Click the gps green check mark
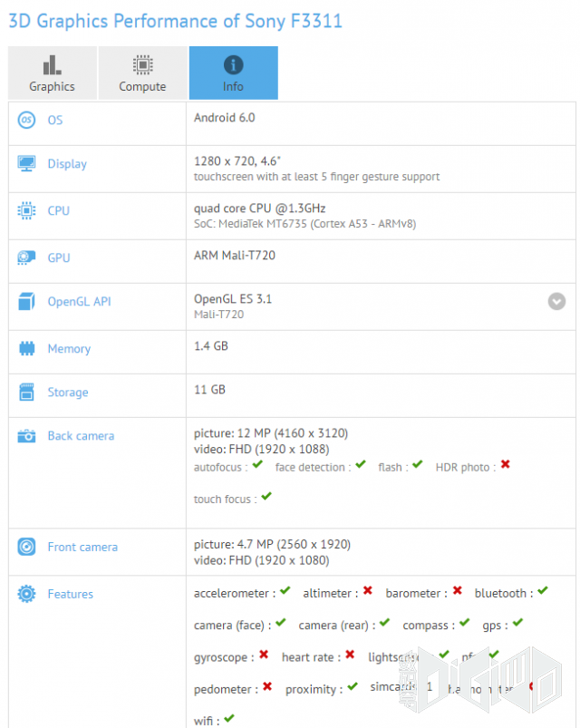 coord(517,622)
